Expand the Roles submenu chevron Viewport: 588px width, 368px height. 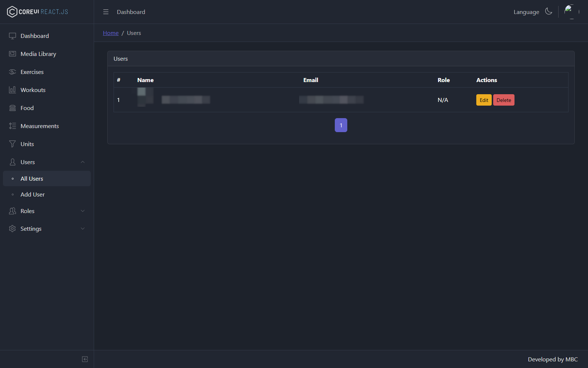83,211
